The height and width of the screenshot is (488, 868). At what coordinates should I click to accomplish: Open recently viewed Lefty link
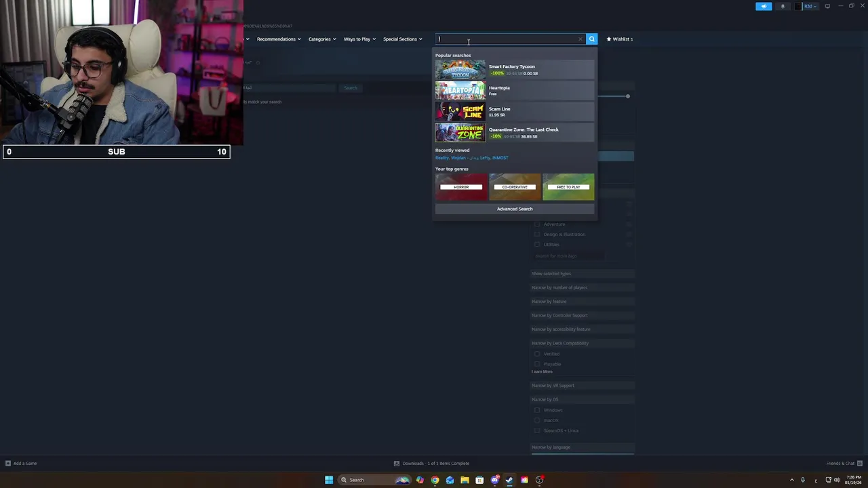point(485,158)
